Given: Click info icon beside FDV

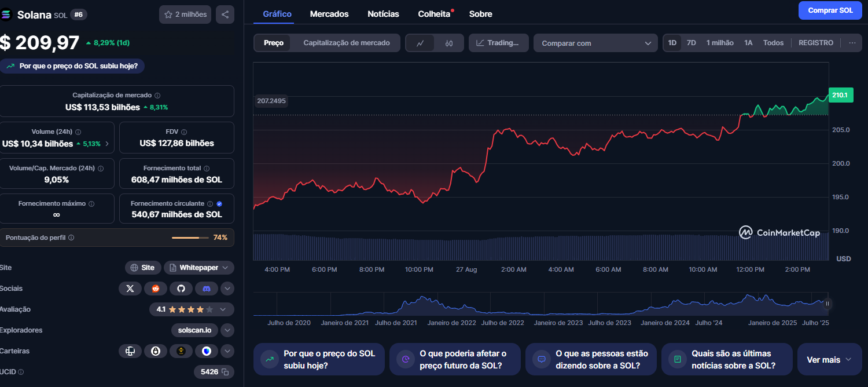Looking at the screenshot, I should pyautogui.click(x=185, y=132).
